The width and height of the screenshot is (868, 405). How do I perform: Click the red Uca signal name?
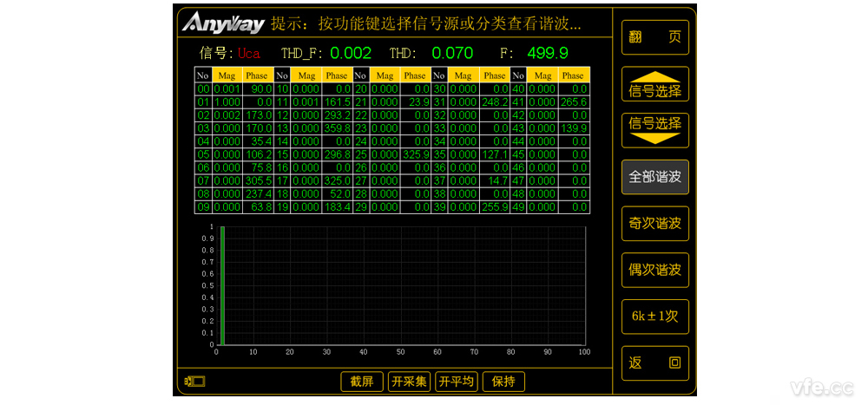(249, 54)
